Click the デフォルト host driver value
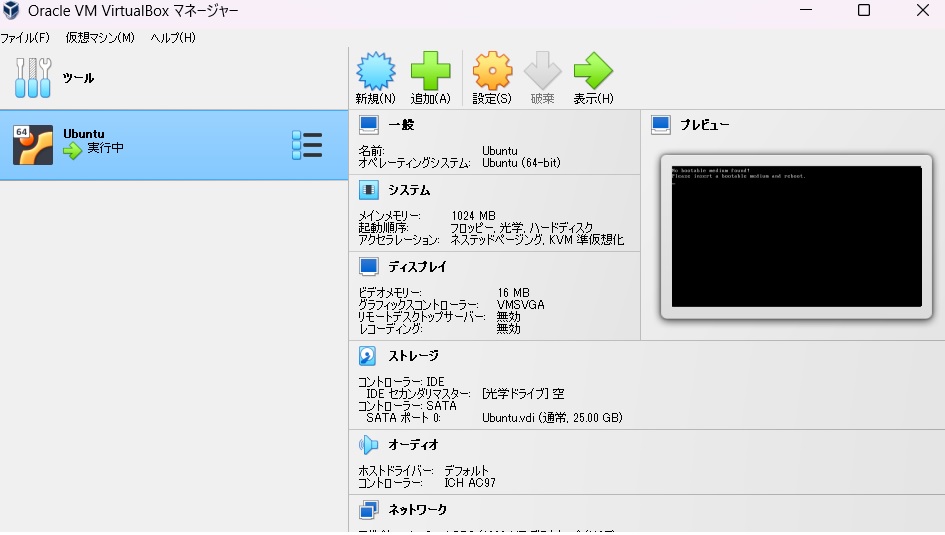The width and height of the screenshot is (945, 535). pyautogui.click(x=466, y=471)
